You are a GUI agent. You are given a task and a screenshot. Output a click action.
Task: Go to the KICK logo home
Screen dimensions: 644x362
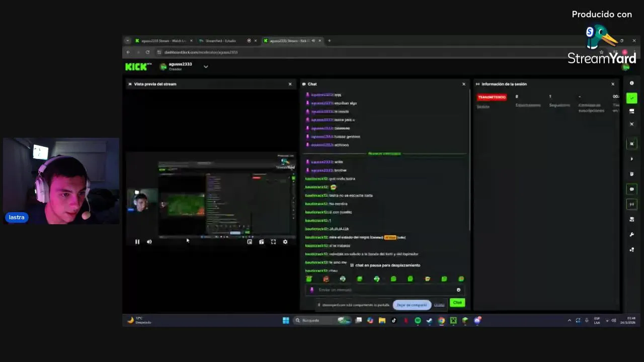click(137, 66)
